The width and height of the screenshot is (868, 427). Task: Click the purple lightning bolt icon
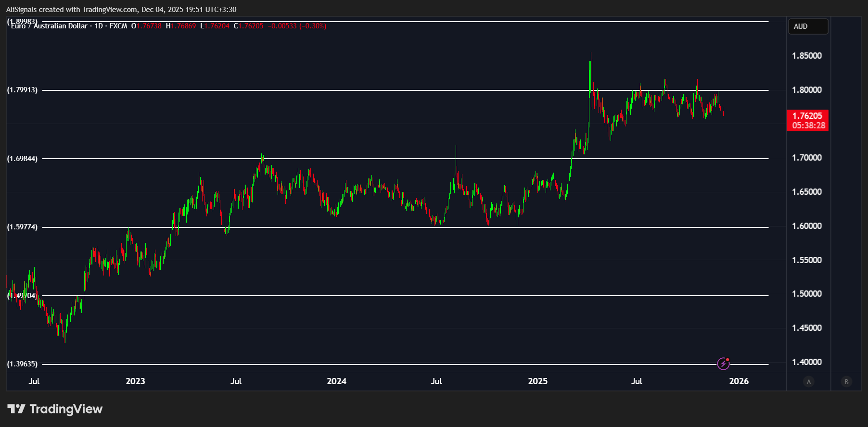(723, 364)
